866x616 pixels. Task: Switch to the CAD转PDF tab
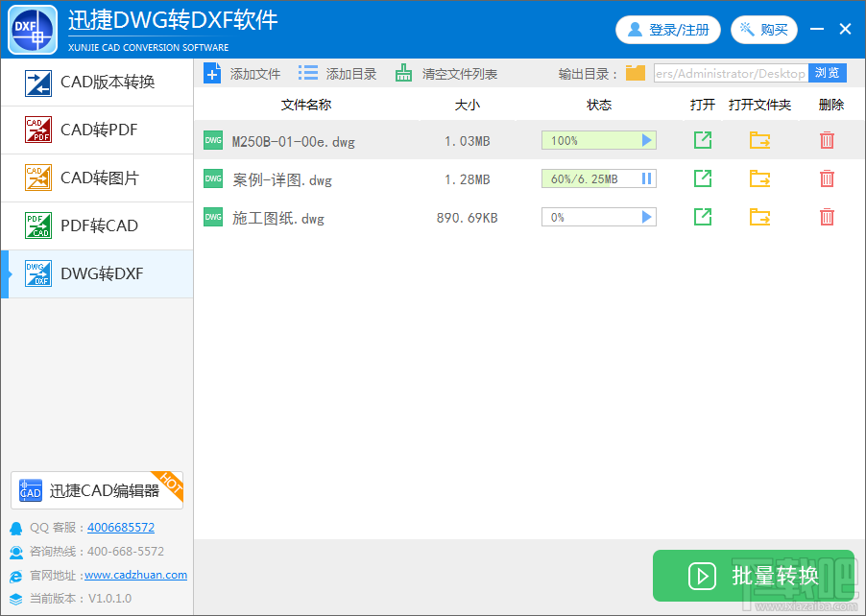tap(97, 130)
